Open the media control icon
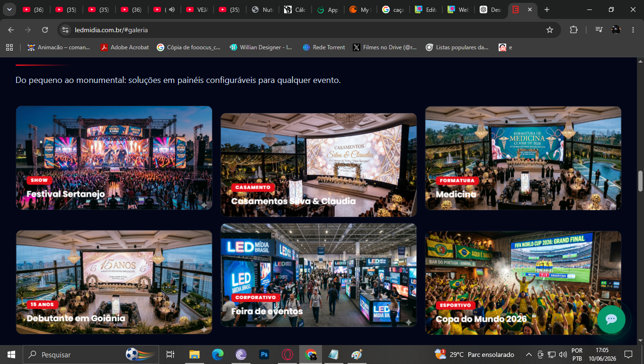Image resolution: width=644 pixels, height=364 pixels. click(599, 30)
